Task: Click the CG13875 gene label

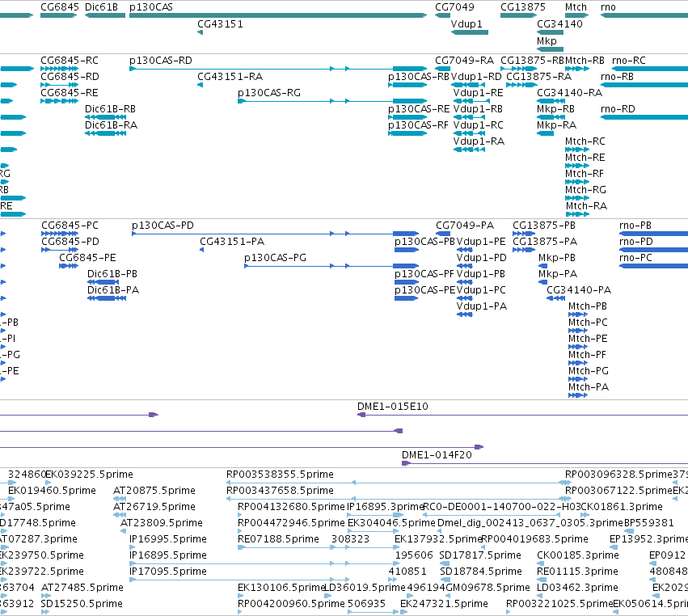Action: pyautogui.click(x=523, y=7)
